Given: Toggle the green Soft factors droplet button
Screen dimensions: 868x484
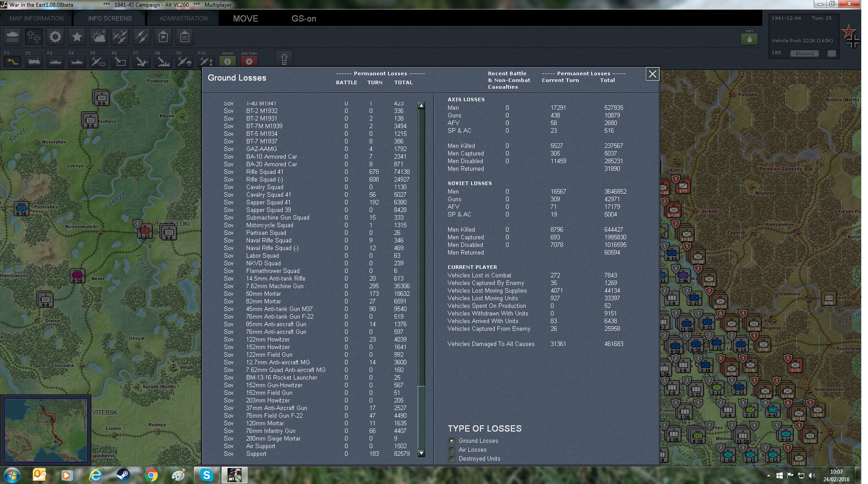Looking at the screenshot, I should tap(750, 39).
